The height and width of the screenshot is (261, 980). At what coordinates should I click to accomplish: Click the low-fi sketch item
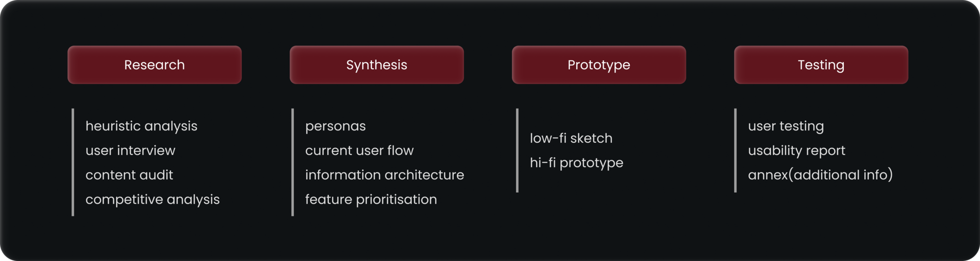point(571,138)
